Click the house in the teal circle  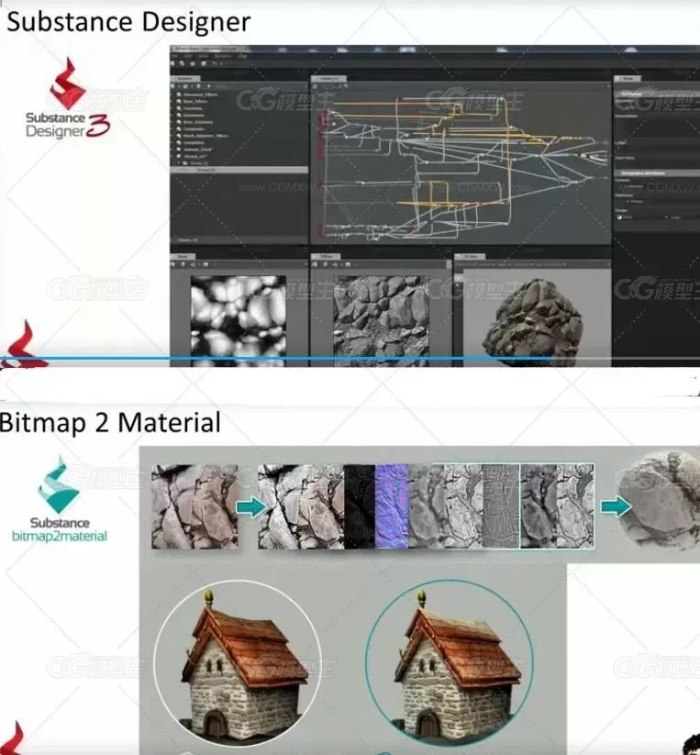click(x=450, y=663)
